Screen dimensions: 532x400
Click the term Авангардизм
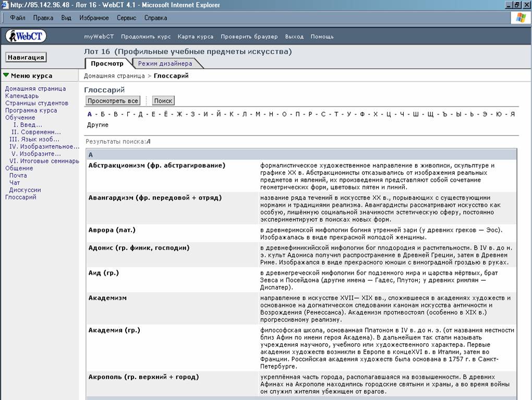pos(155,198)
